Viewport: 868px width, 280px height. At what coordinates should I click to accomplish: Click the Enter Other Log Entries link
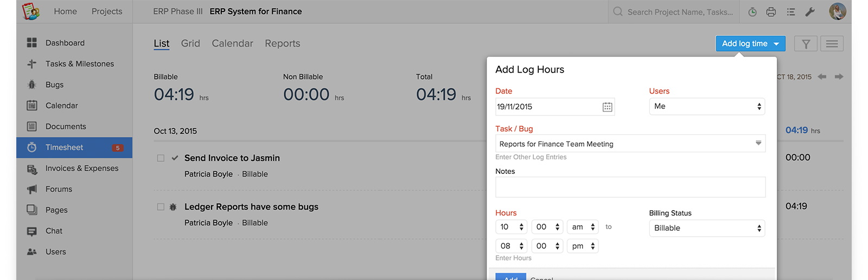point(531,157)
